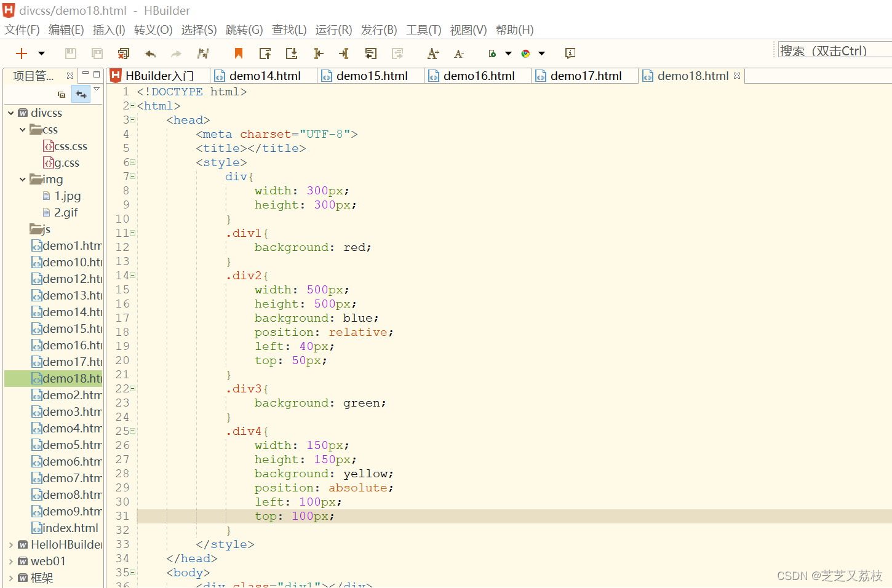The width and height of the screenshot is (892, 588).
Task: Click the run in browser icon
Action: 492,54
